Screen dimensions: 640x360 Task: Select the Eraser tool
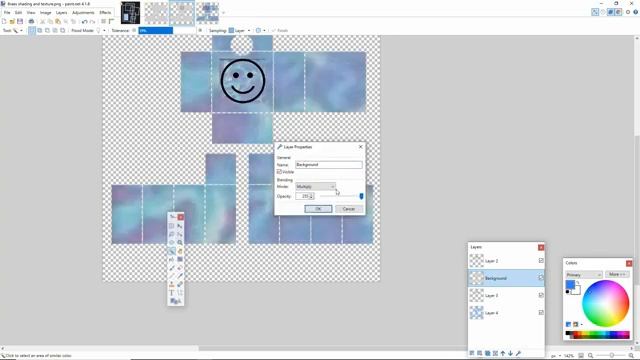click(180, 268)
